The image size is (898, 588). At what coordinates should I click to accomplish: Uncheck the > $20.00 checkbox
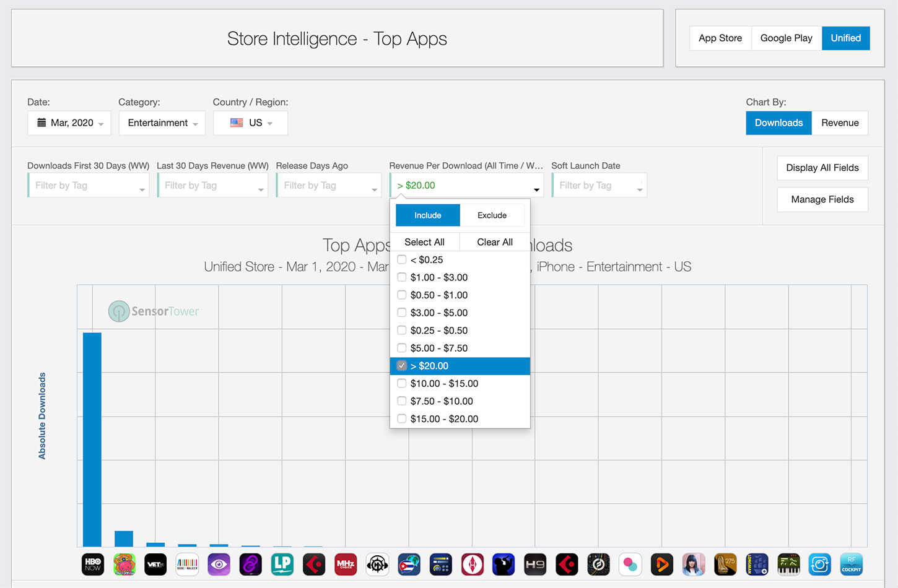[x=402, y=366]
